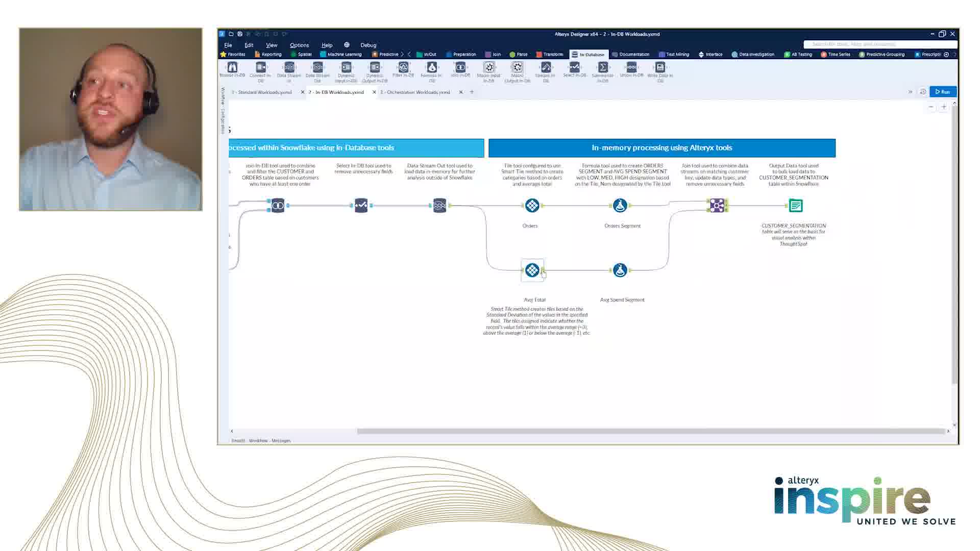The height and width of the screenshot is (551, 980).
Task: Switch to the Documentation tool palette
Action: click(x=631, y=54)
